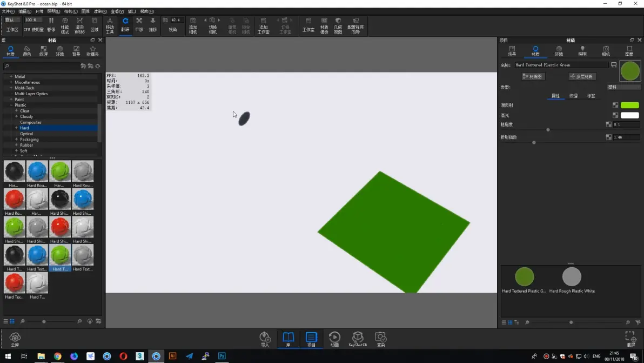This screenshot has width=644, height=363.
Task: Open the Animation panel icon
Action: click(x=334, y=339)
